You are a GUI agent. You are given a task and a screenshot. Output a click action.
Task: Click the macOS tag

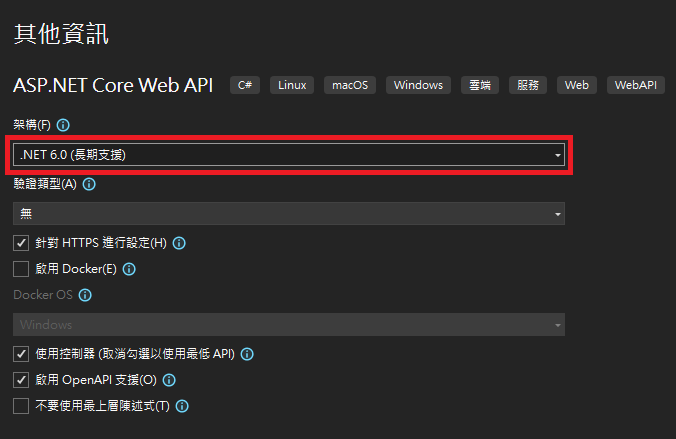coord(350,85)
